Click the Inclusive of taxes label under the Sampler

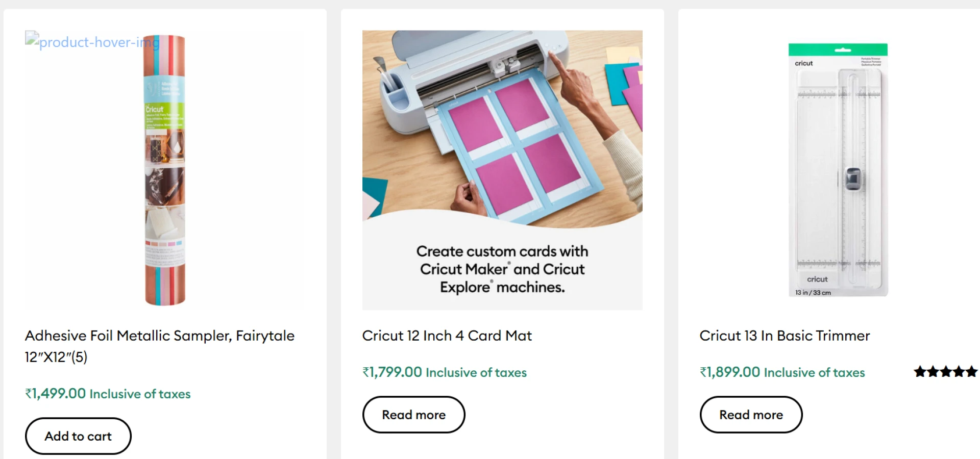click(139, 394)
